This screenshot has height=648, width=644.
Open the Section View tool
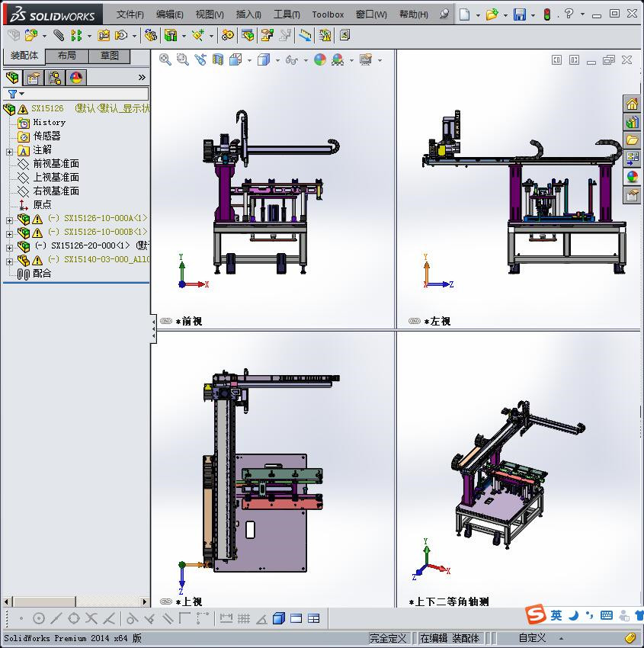[219, 59]
